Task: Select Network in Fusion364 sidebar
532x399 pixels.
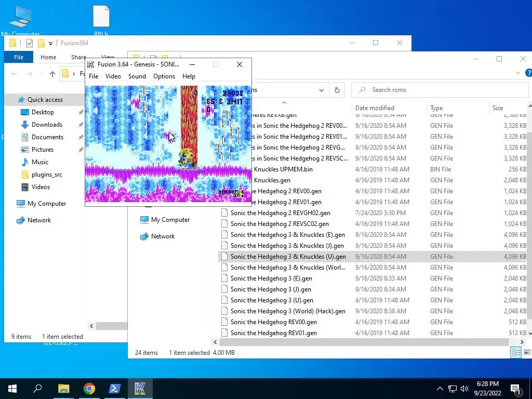Action: (x=39, y=220)
